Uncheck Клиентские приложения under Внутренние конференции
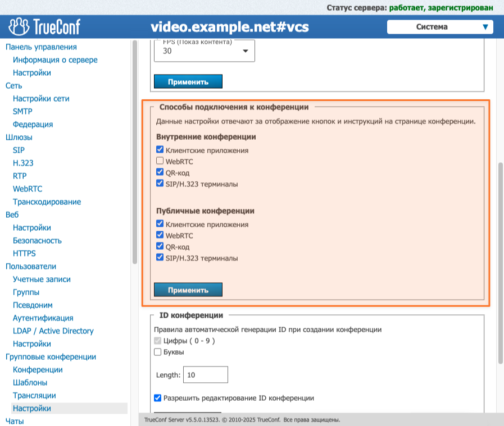The width and height of the screenshot is (504, 426). (160, 150)
